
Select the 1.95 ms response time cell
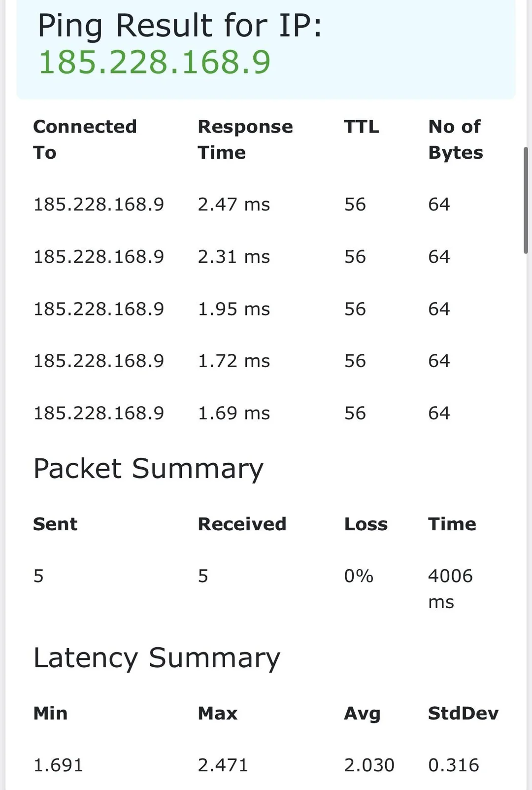click(x=234, y=309)
